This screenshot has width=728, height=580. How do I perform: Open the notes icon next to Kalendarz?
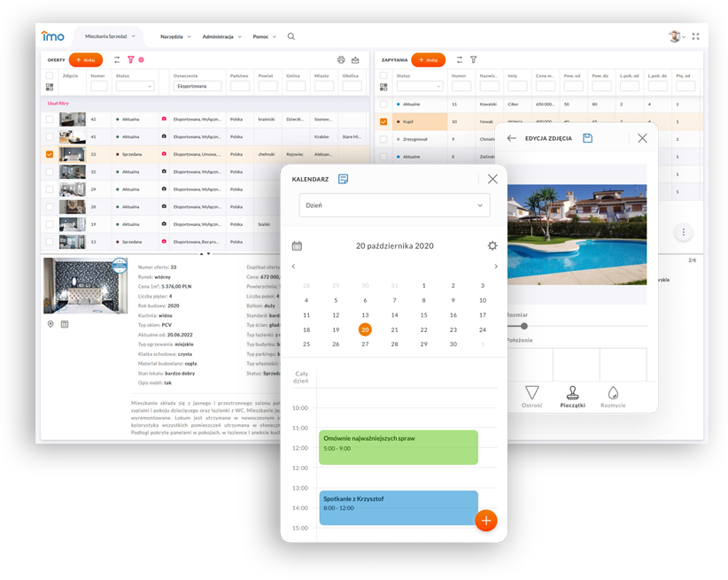[x=343, y=179]
